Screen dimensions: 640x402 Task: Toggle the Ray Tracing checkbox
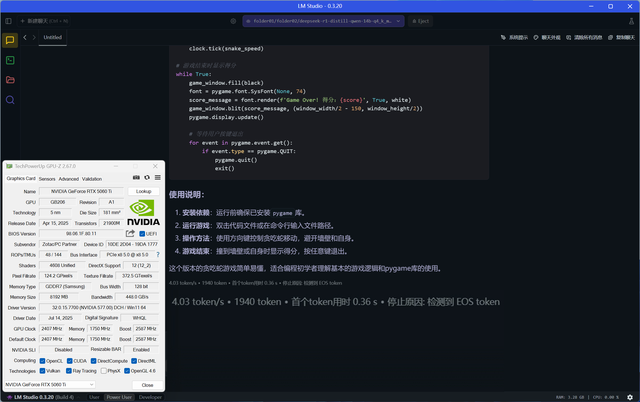[69, 371]
